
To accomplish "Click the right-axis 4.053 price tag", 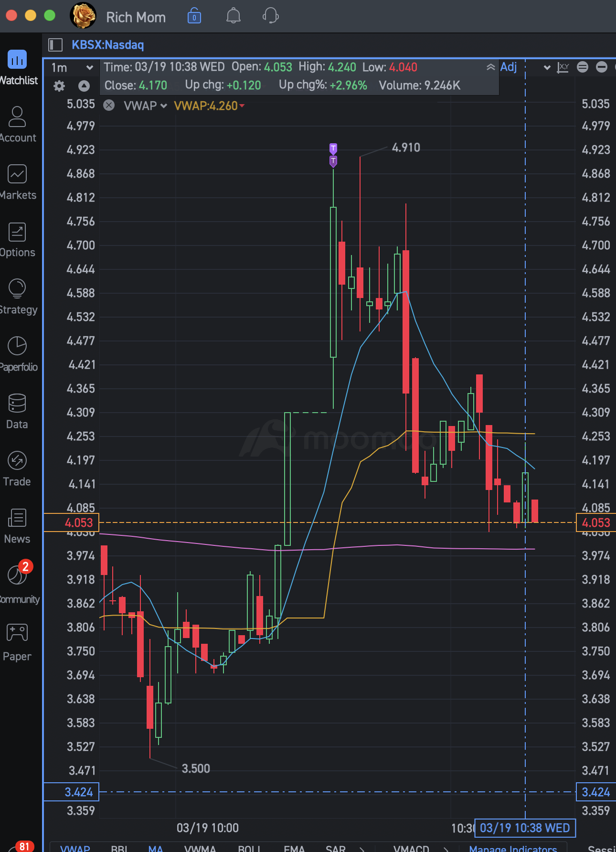I will [596, 522].
